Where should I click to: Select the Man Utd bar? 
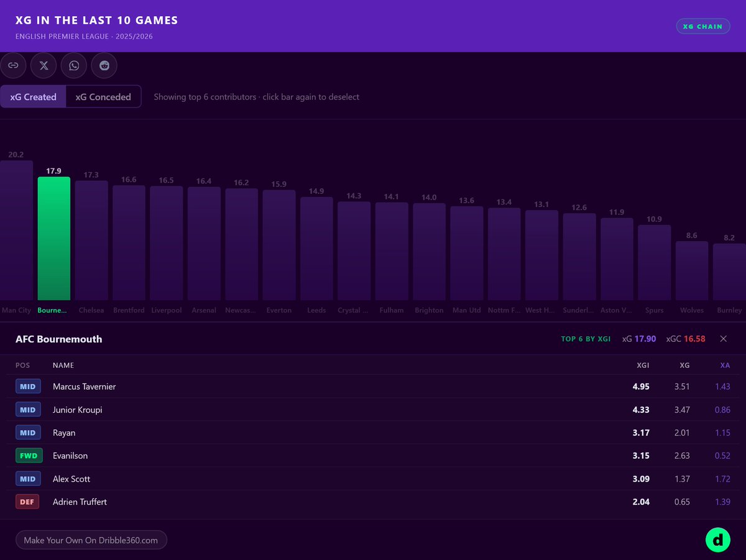click(x=467, y=254)
